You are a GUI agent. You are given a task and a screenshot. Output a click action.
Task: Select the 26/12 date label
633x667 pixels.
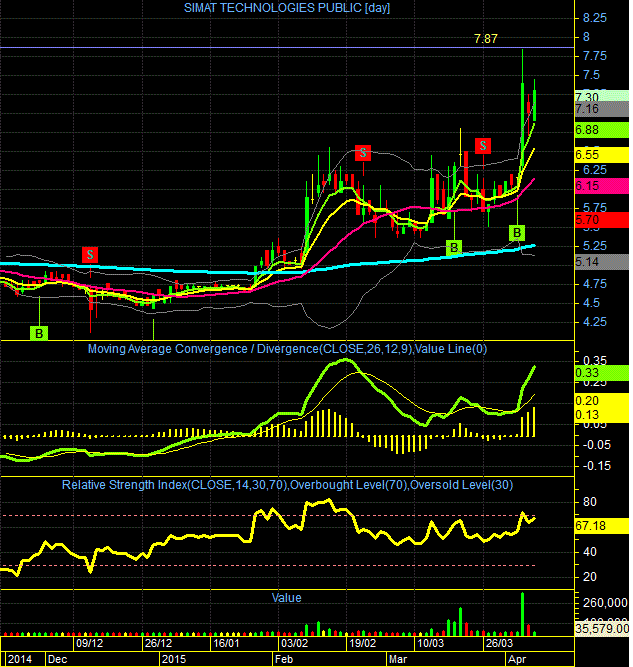pos(158,643)
